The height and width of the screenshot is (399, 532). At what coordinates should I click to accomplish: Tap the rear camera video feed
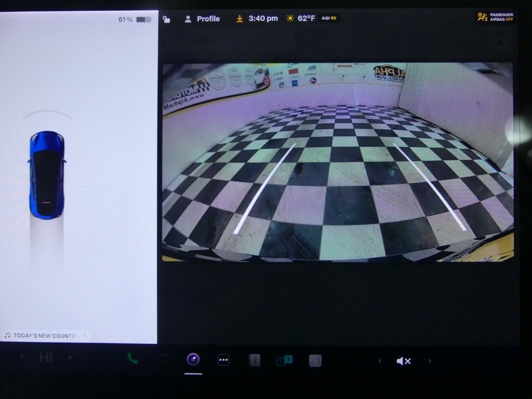pos(338,162)
